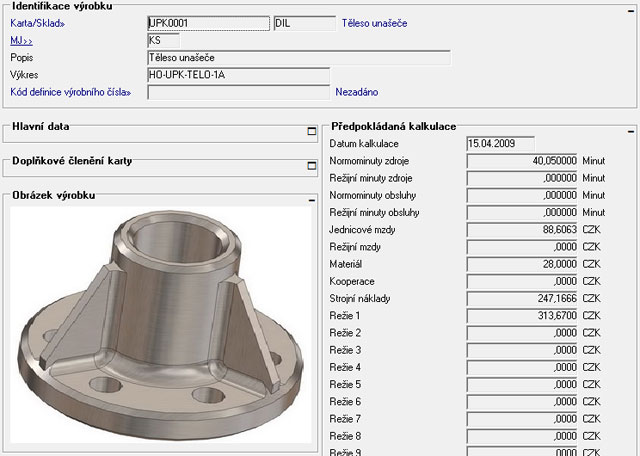Click the Kooperace value field
Viewport: 640px width, 456px height.
pos(522,281)
